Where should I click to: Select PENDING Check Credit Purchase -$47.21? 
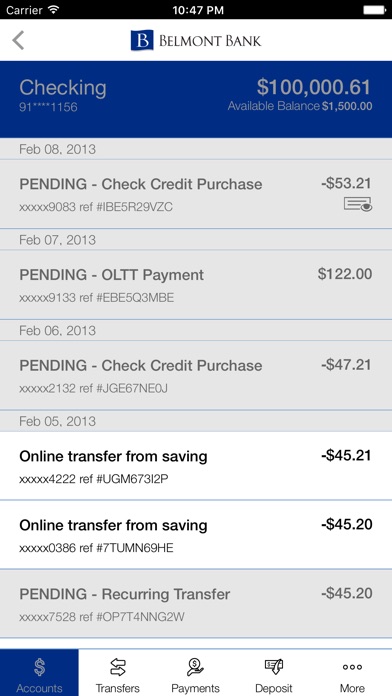coord(196,376)
